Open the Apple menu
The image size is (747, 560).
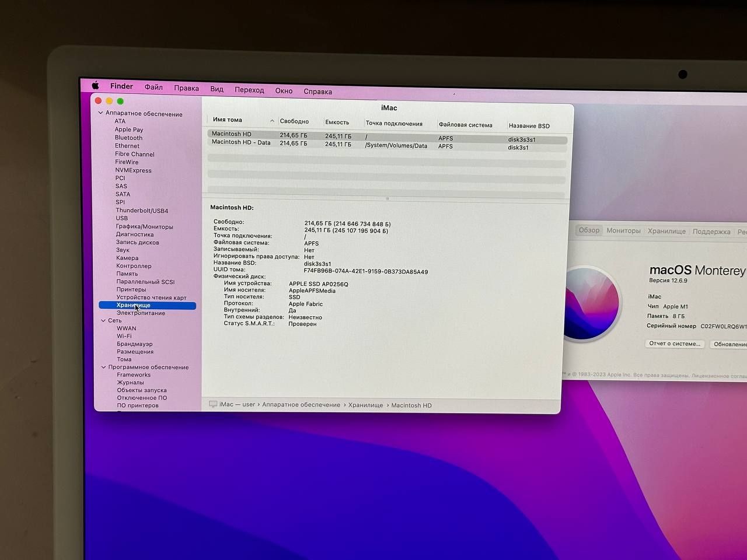pos(95,86)
